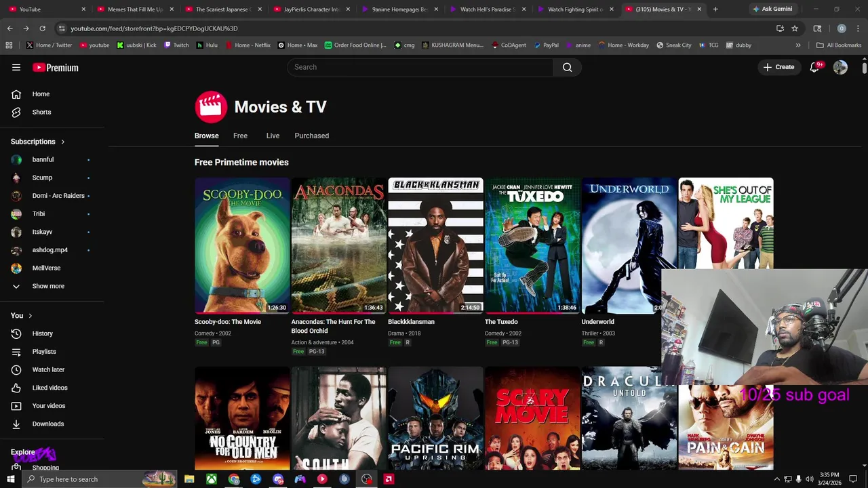This screenshot has height=488, width=868.
Task: Expand the You section chevron
Action: click(30, 316)
